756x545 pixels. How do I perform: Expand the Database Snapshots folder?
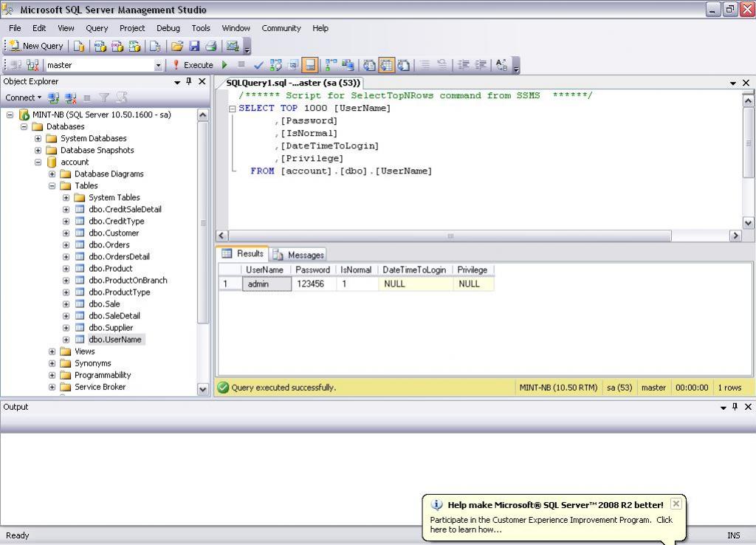[x=38, y=151]
